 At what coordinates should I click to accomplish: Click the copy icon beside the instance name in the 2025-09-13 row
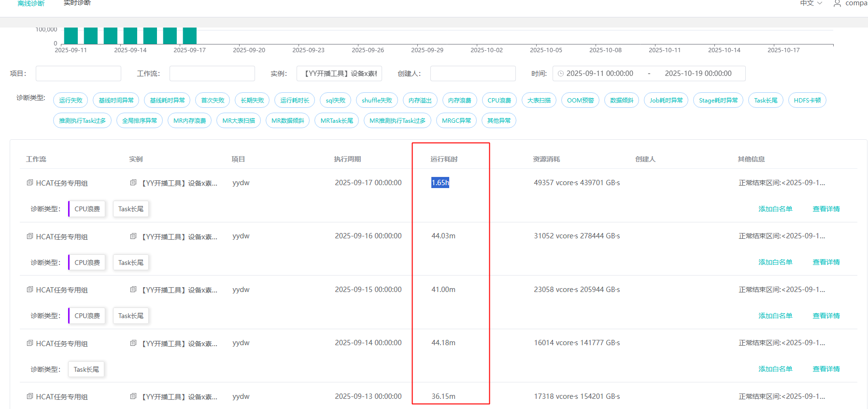133,396
